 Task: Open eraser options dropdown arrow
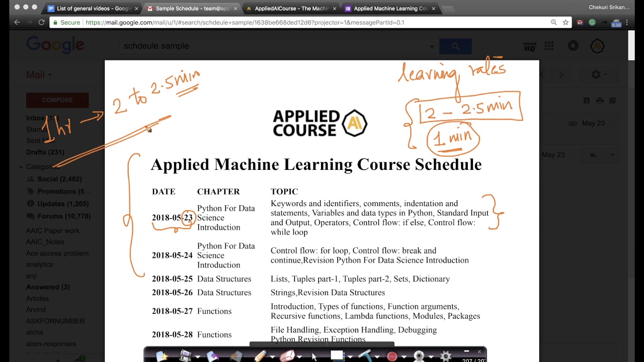pos(299,357)
